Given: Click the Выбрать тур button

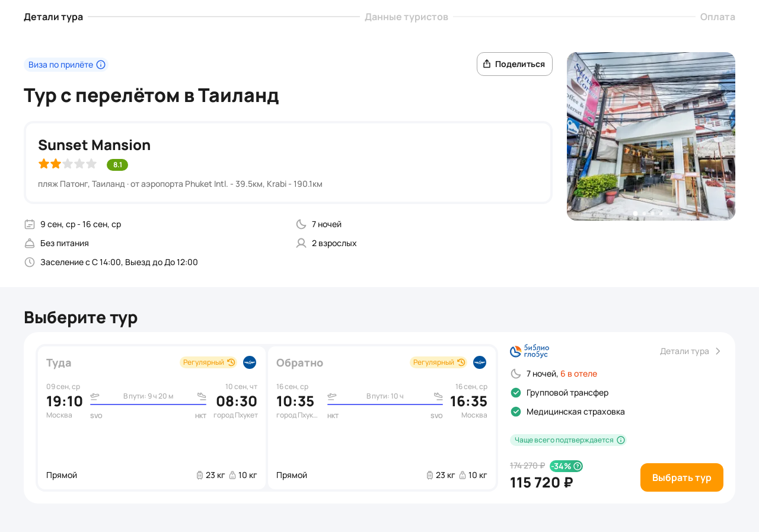Looking at the screenshot, I should click(x=682, y=477).
